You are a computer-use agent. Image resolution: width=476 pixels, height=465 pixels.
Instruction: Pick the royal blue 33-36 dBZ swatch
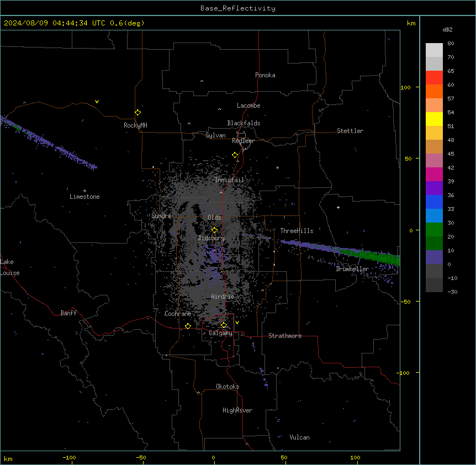(434, 202)
